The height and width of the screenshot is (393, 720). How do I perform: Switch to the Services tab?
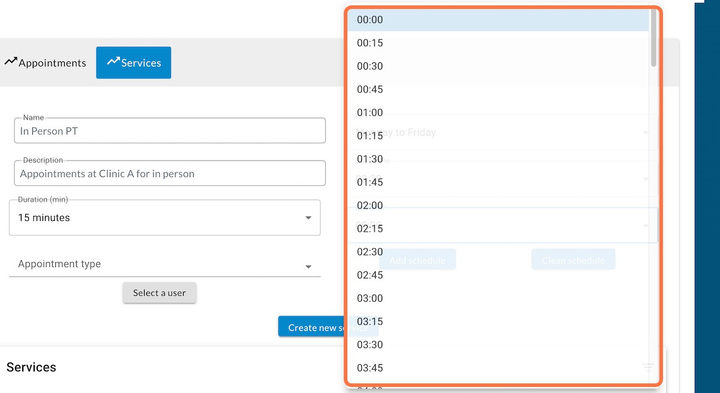click(x=134, y=62)
